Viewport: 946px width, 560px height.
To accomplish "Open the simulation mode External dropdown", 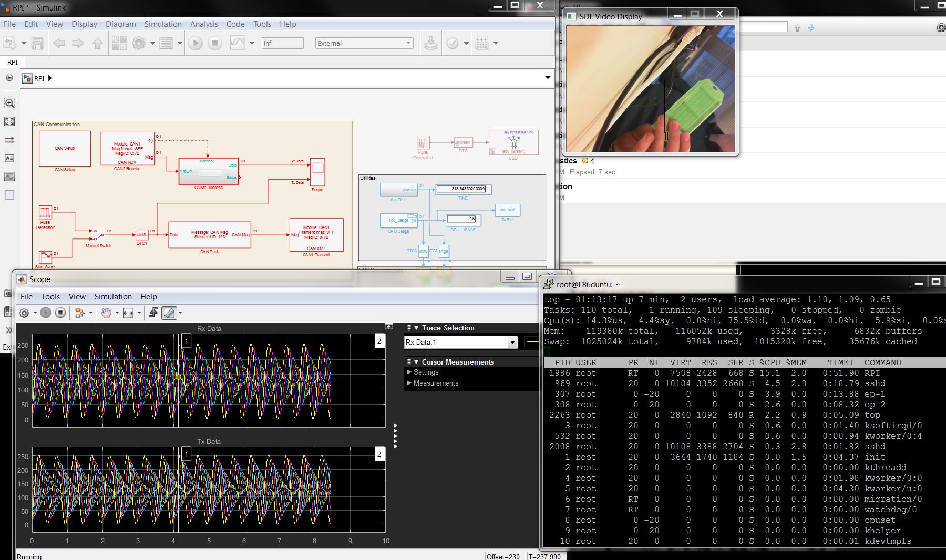I will pyautogui.click(x=364, y=43).
